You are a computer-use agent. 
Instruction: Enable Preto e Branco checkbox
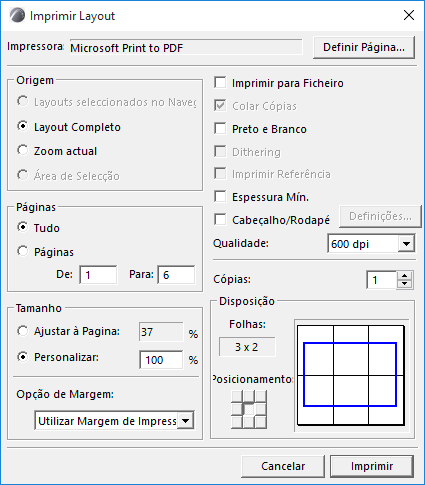(220, 129)
